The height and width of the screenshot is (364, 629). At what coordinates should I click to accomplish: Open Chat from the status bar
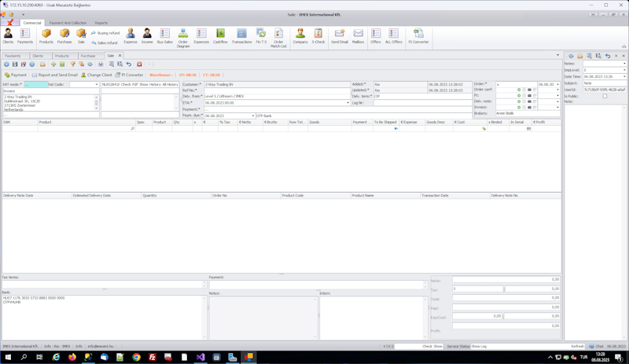pos(596,347)
